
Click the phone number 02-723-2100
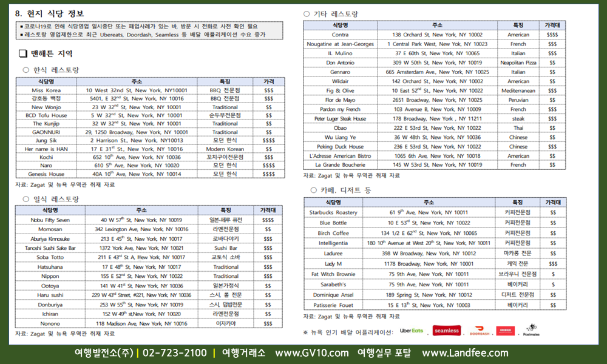coord(175,353)
